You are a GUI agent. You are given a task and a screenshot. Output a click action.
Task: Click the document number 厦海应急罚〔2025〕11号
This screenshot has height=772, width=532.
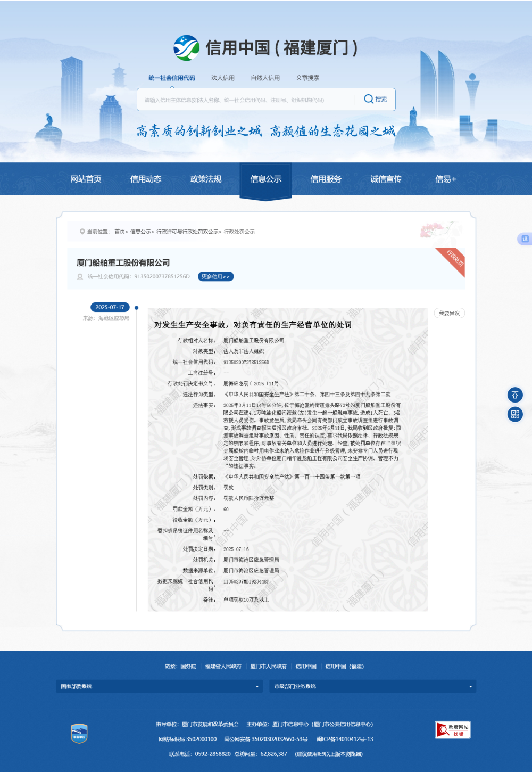click(x=251, y=383)
